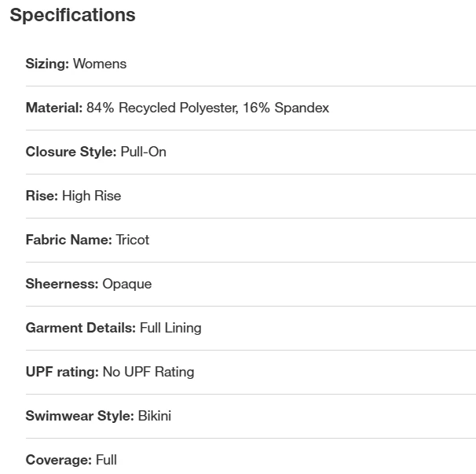Click the Specifications heading
This screenshot has height=474, width=476.
[72, 15]
